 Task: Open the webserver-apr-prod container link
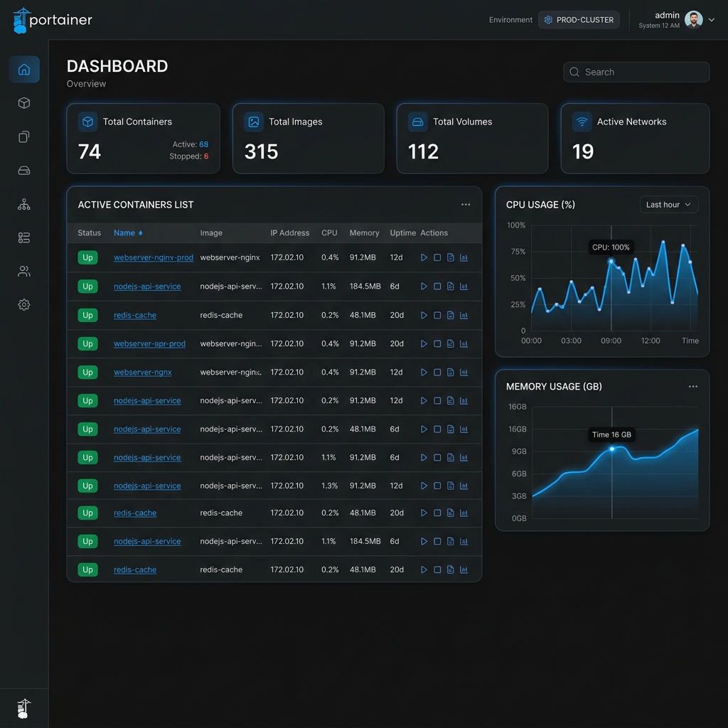click(149, 343)
